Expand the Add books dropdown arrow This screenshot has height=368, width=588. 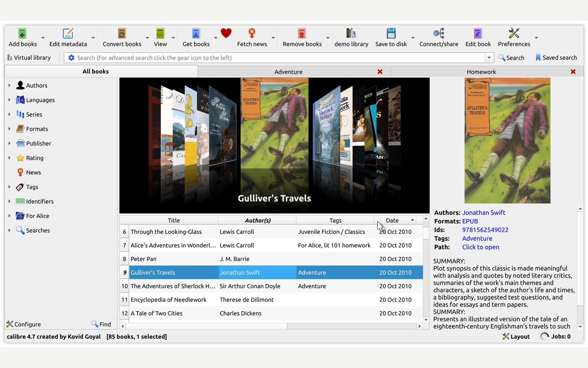pos(43,38)
